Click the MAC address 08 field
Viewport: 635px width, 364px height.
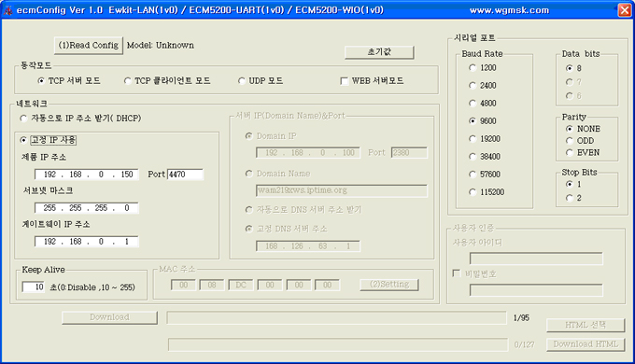pos(212,285)
